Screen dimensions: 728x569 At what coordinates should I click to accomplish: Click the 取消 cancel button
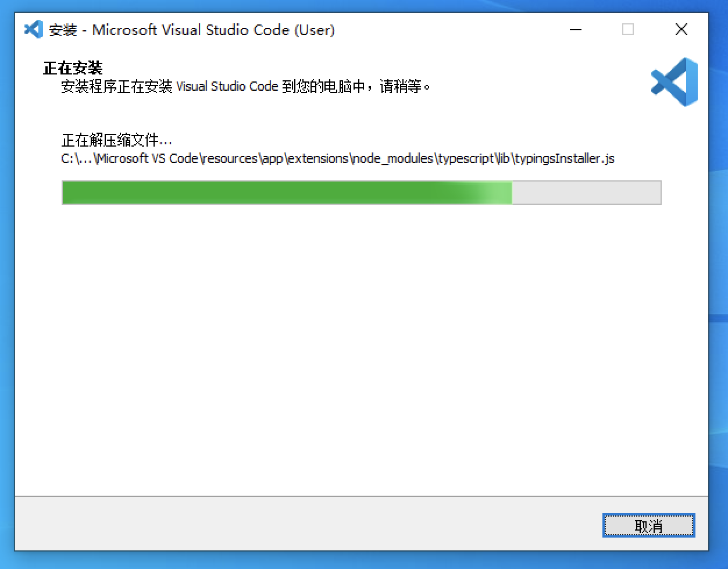click(649, 526)
